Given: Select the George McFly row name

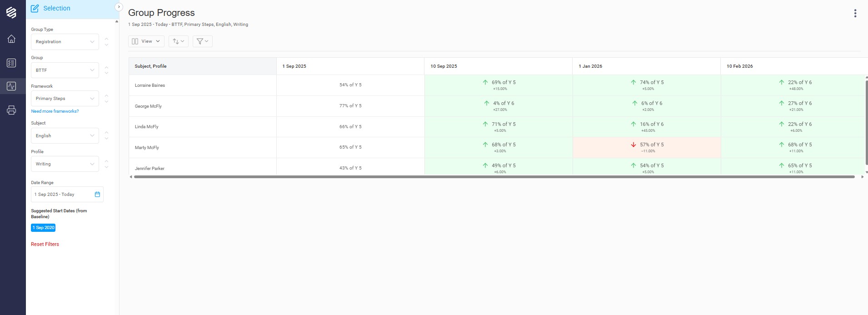Looking at the screenshot, I should pos(148,106).
